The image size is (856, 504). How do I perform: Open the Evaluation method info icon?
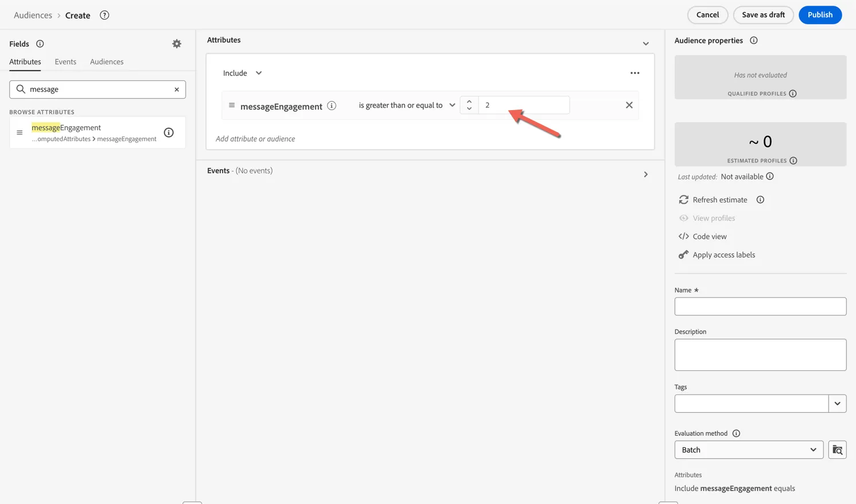point(736,433)
